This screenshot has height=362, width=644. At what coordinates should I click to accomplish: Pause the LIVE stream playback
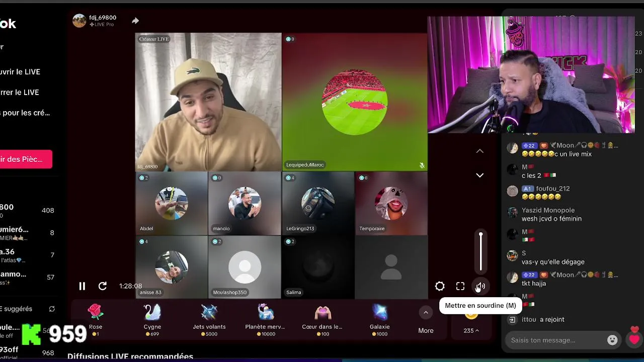[82, 286]
